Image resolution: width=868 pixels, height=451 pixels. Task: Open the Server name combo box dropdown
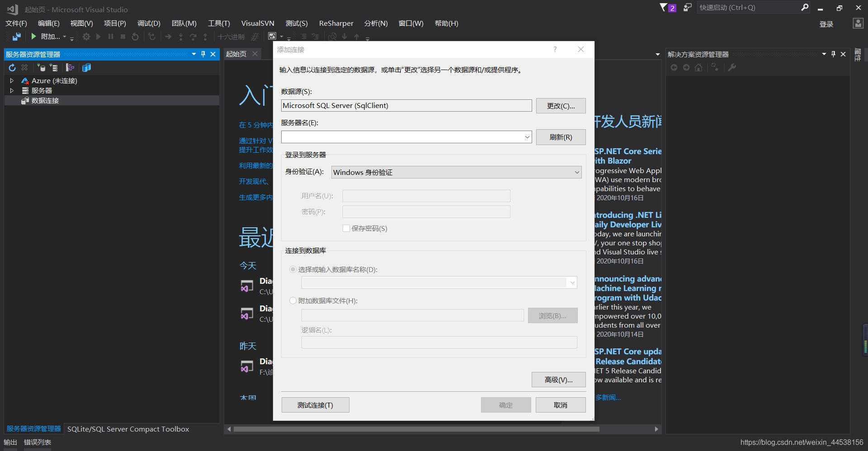tap(527, 137)
